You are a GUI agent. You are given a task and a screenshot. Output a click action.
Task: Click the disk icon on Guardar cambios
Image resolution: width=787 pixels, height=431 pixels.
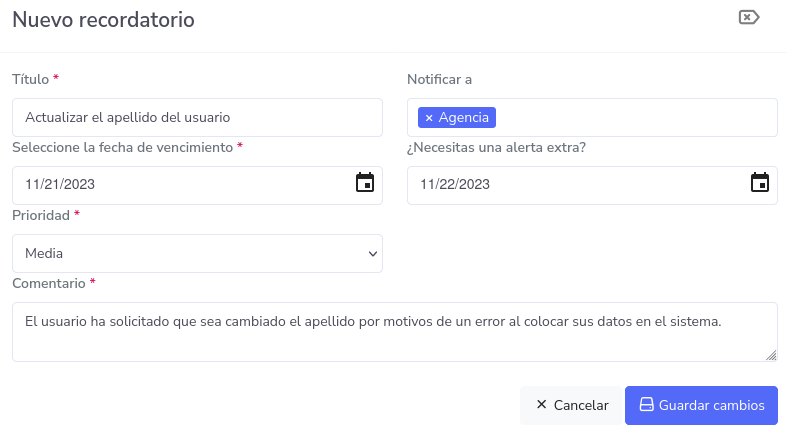(x=646, y=405)
